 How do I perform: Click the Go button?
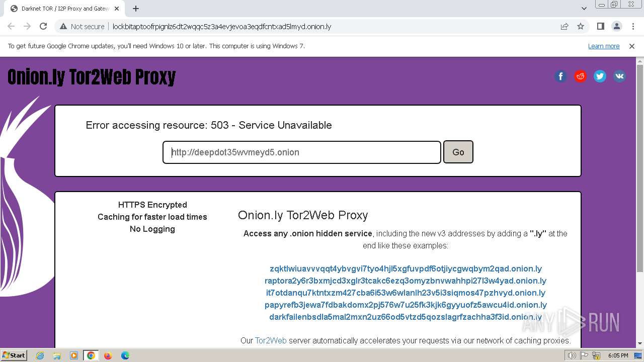tap(458, 152)
